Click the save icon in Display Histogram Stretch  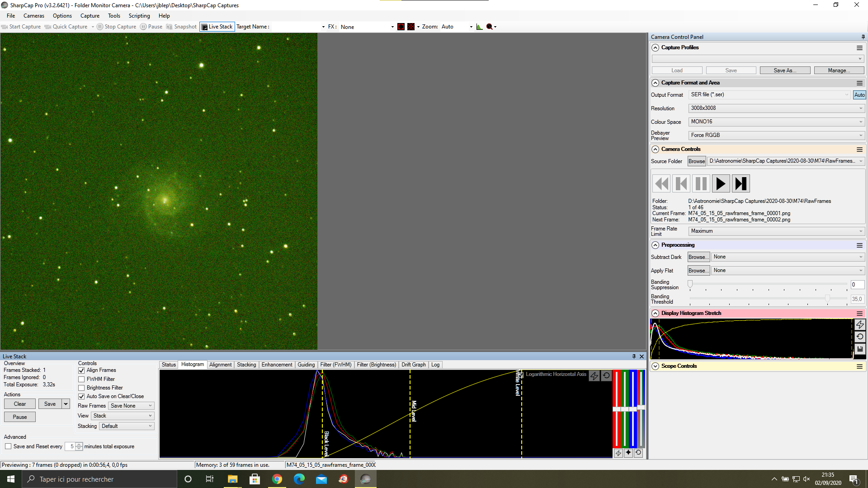[x=860, y=349]
